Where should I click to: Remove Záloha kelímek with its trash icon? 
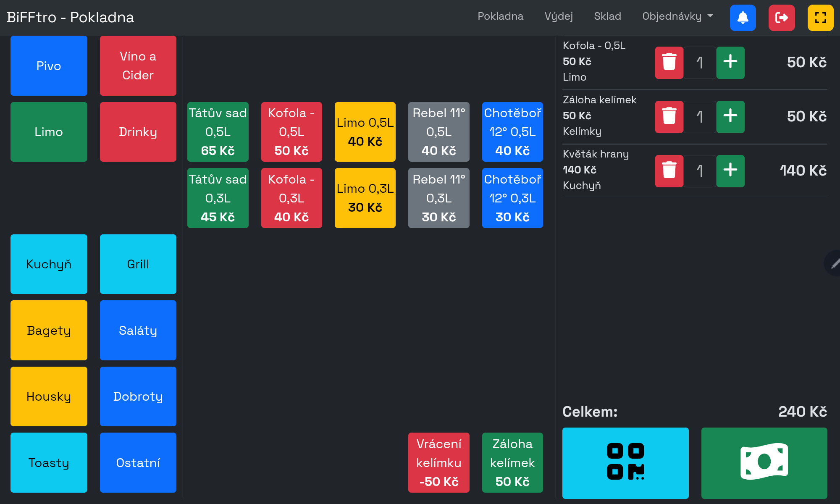click(669, 117)
